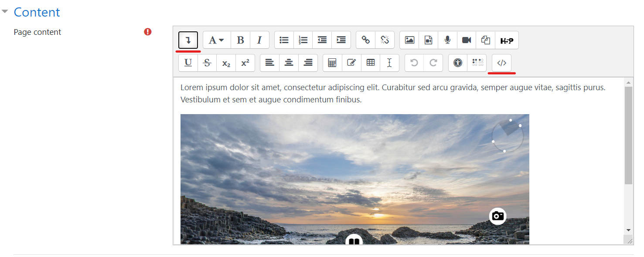
Task: Indent the selected text
Action: click(x=341, y=40)
